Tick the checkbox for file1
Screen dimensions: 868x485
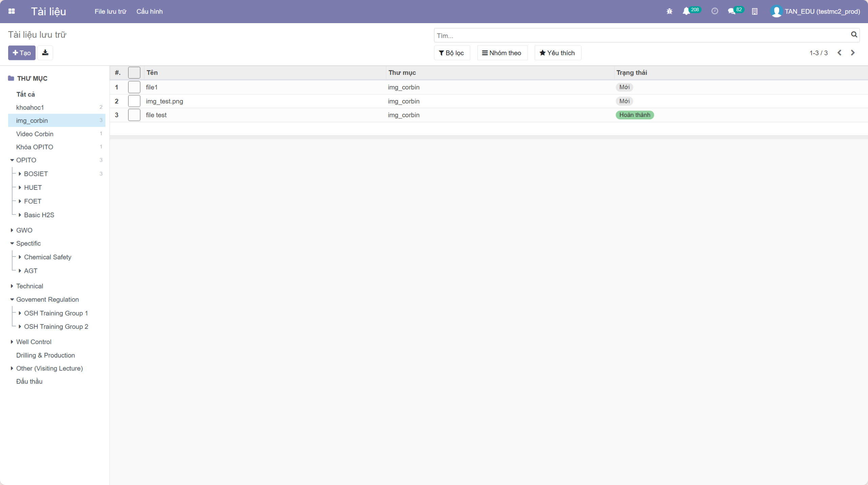click(x=134, y=87)
